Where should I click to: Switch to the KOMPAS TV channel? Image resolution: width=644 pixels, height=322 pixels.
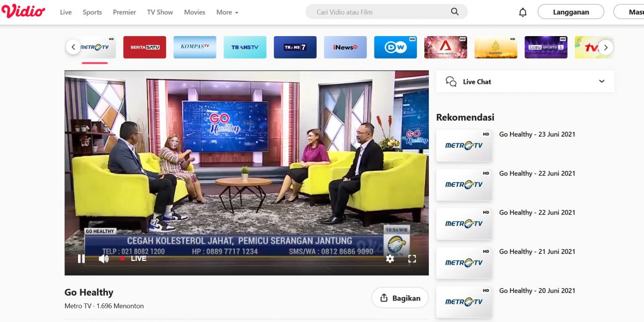195,47
